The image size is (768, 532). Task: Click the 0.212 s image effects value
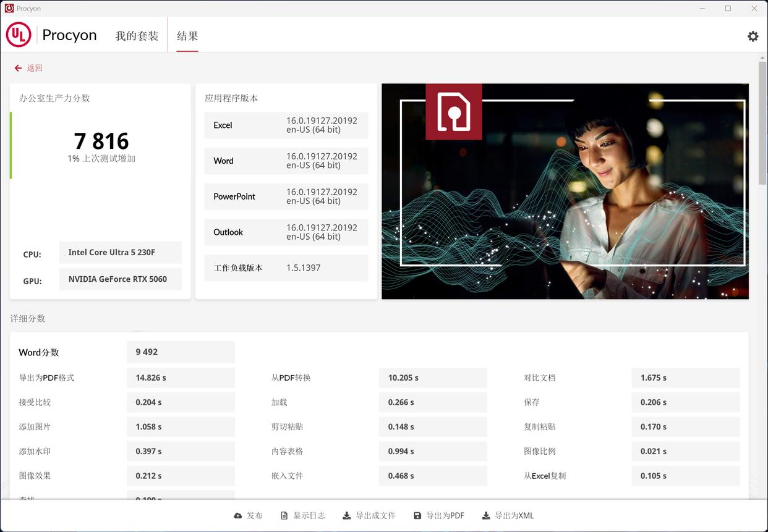coord(181,476)
